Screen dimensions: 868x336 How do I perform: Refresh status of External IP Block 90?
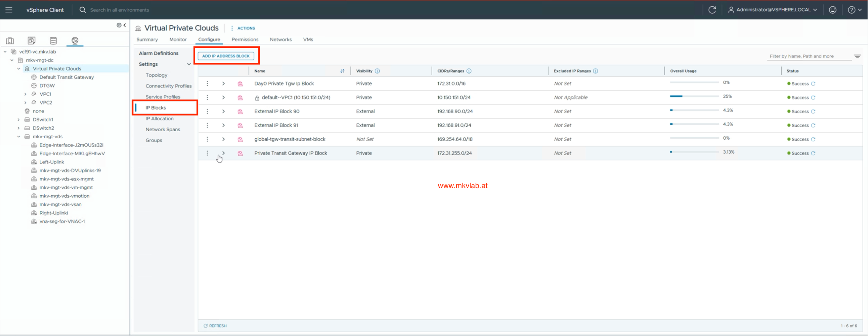coord(813,112)
